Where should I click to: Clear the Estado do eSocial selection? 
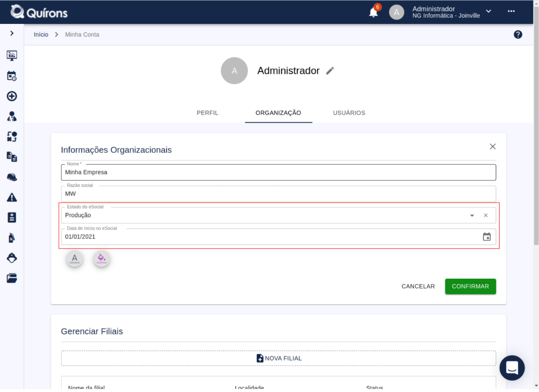[x=486, y=216]
